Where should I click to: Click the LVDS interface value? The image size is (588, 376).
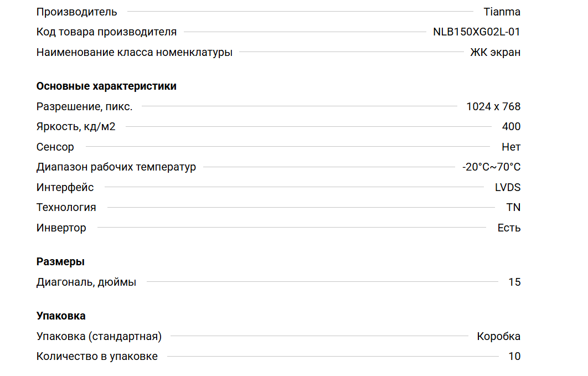[508, 188]
